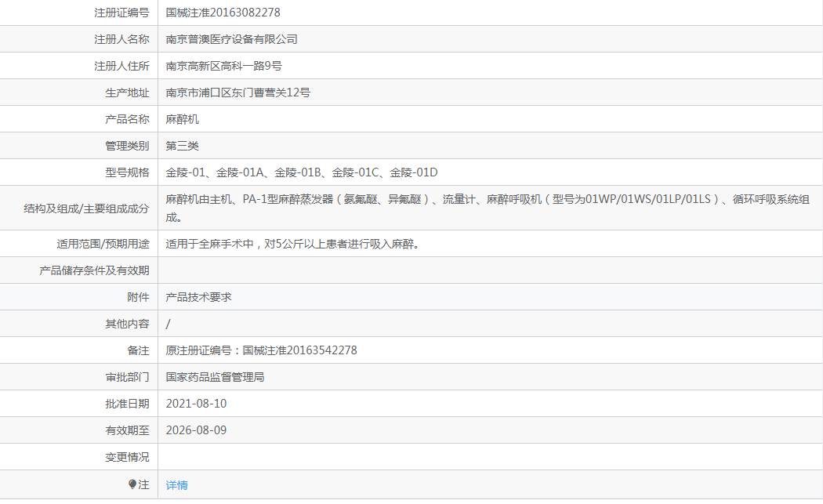Click the 型号规格 label
823x504 pixels.
click(128, 172)
